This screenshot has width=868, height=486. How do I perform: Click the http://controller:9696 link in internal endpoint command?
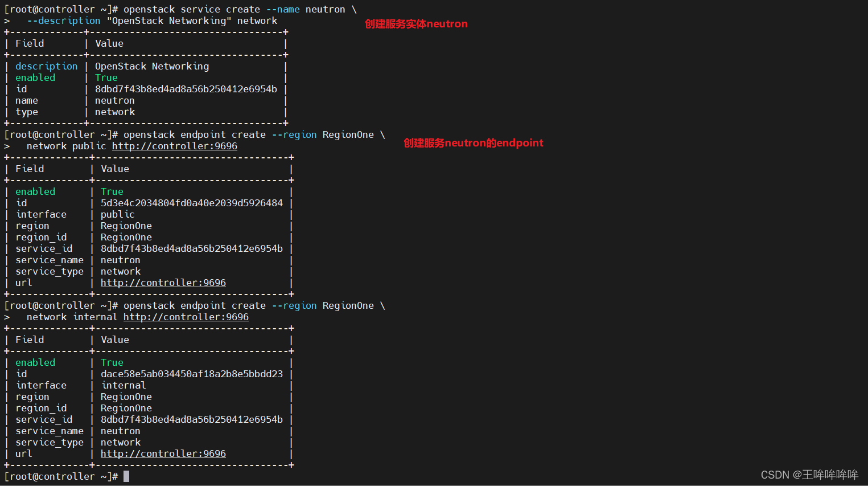click(x=186, y=317)
